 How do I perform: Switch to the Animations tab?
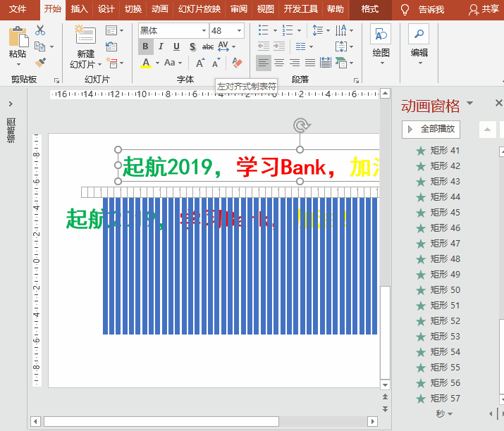(160, 9)
